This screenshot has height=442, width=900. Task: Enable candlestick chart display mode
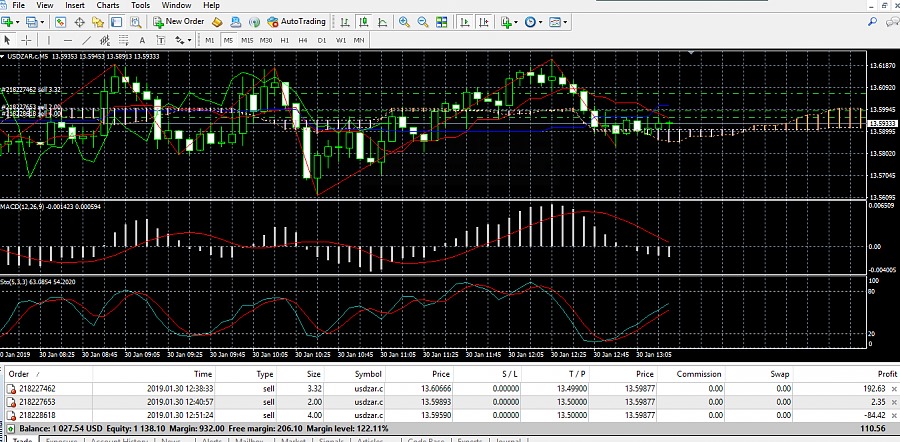[364, 21]
